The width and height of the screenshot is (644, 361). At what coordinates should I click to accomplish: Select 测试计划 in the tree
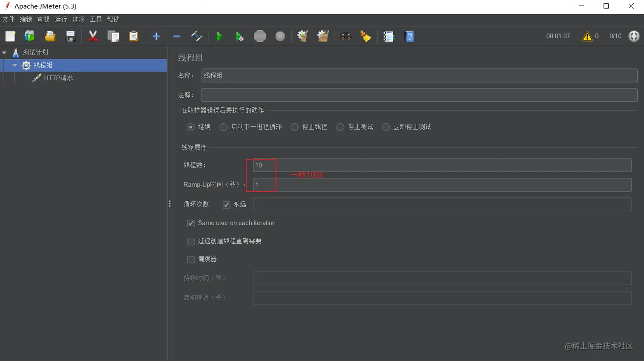35,52
